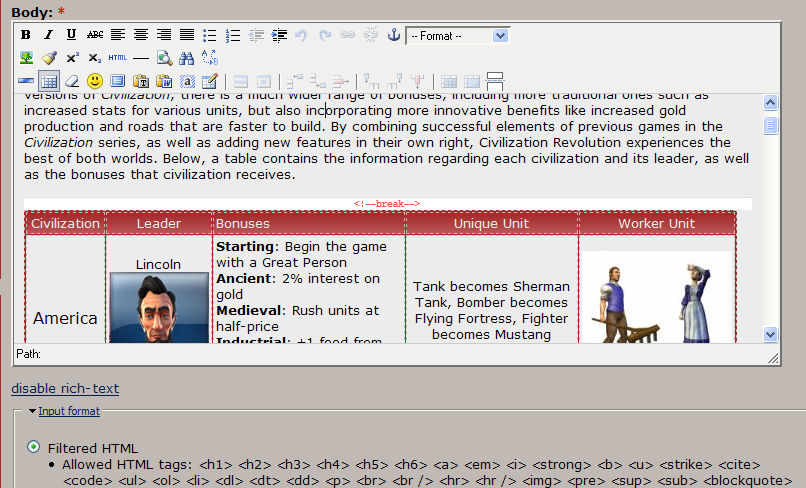806x488 pixels.
Task: Click the Unique Unit header cell
Action: (x=491, y=223)
